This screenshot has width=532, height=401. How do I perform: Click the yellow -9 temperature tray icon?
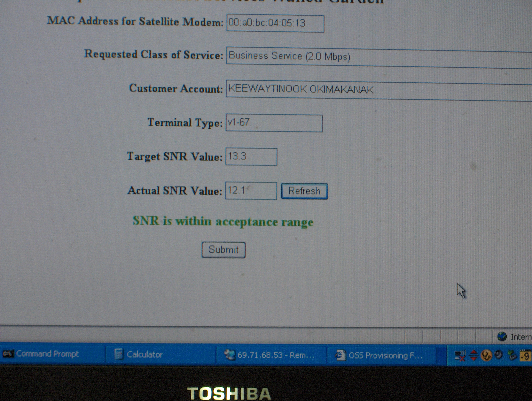pyautogui.click(x=525, y=356)
